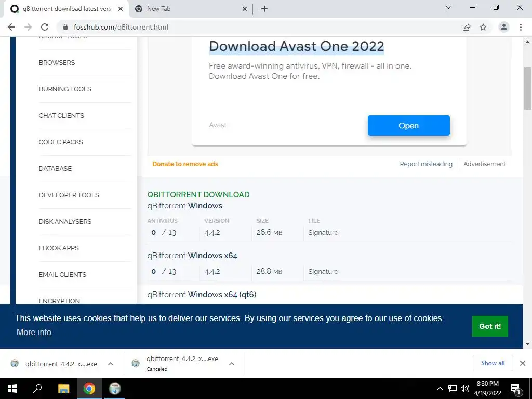Open the Windows Start menu
Viewport: 532px width, 399px height.
click(12, 389)
